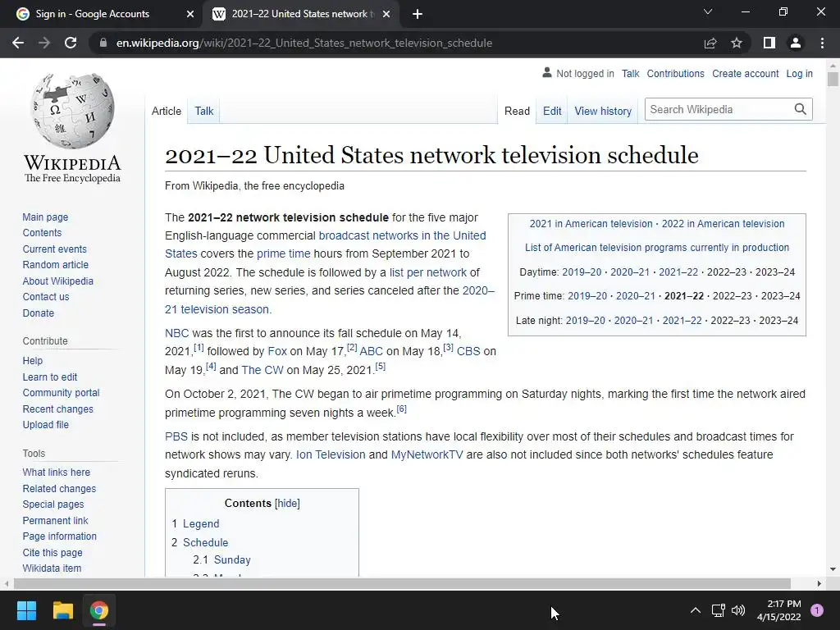The width and height of the screenshot is (840, 630).
Task: Click the Donate sidebar link
Action: click(38, 313)
